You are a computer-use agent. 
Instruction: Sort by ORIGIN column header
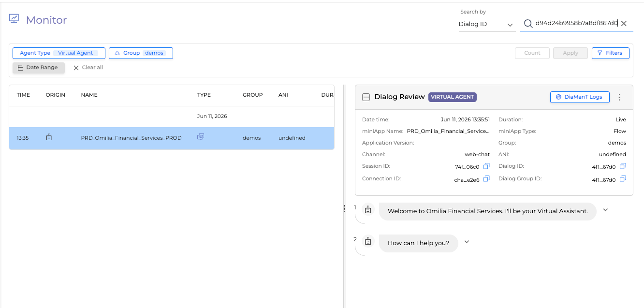55,95
